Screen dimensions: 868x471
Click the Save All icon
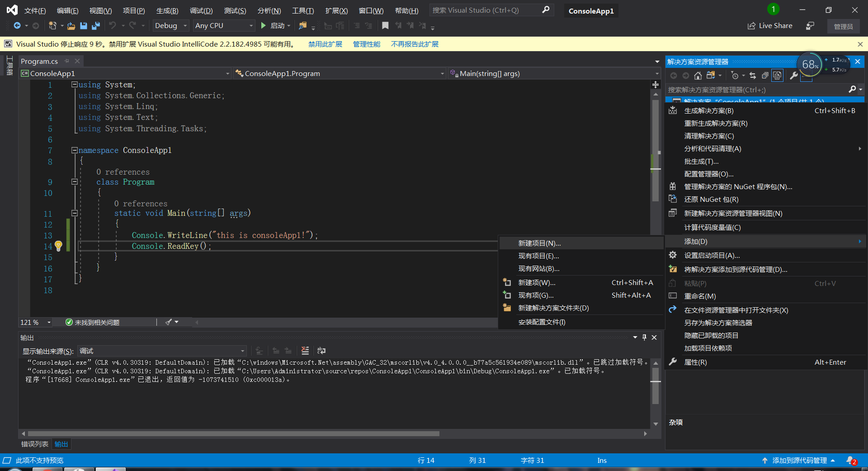coord(96,26)
